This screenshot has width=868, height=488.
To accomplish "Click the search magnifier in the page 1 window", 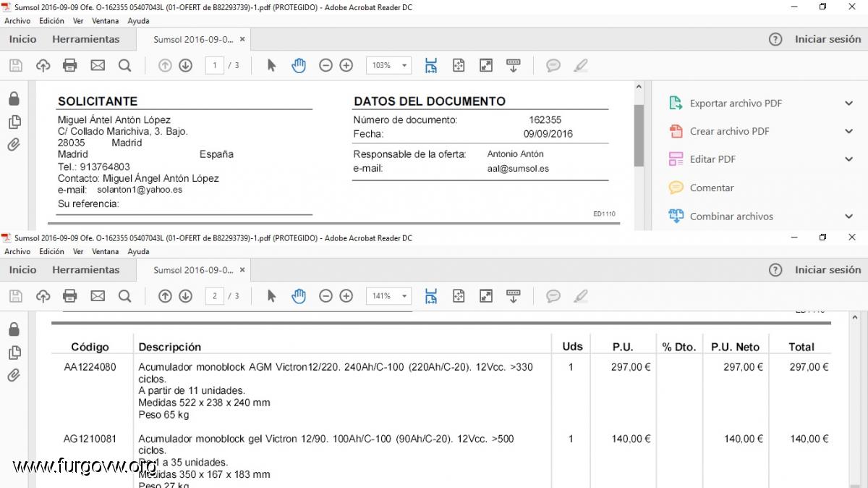I will point(125,66).
